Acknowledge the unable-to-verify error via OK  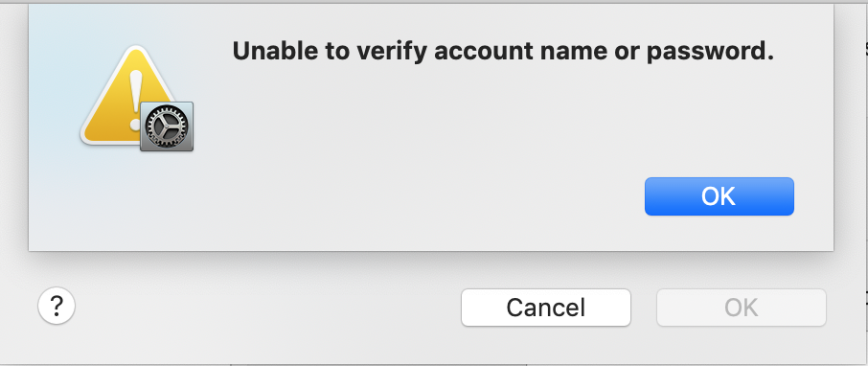pos(720,196)
